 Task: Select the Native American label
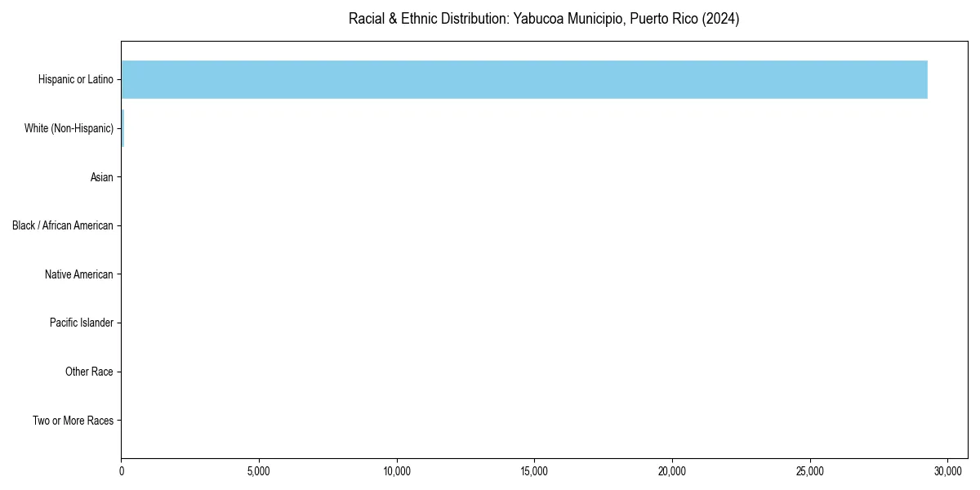tap(80, 274)
